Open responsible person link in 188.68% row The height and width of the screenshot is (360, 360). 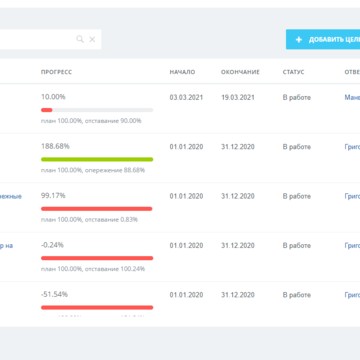[x=352, y=147]
